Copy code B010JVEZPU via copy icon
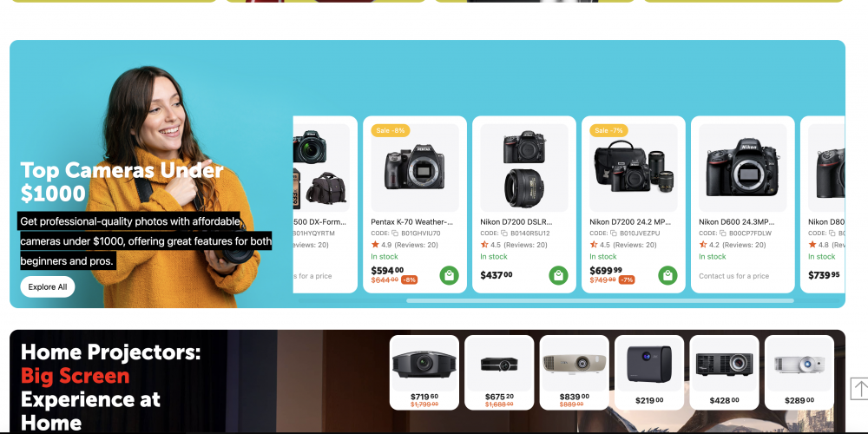 coord(614,233)
